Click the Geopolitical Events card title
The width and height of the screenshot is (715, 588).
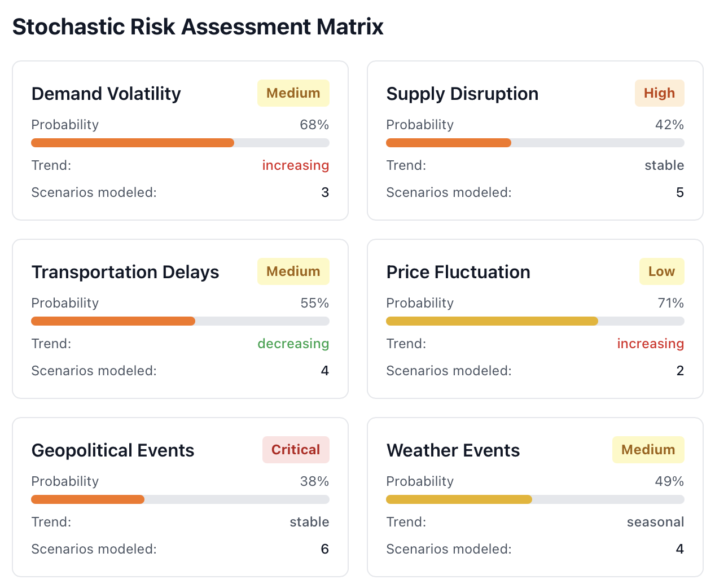[x=113, y=450]
